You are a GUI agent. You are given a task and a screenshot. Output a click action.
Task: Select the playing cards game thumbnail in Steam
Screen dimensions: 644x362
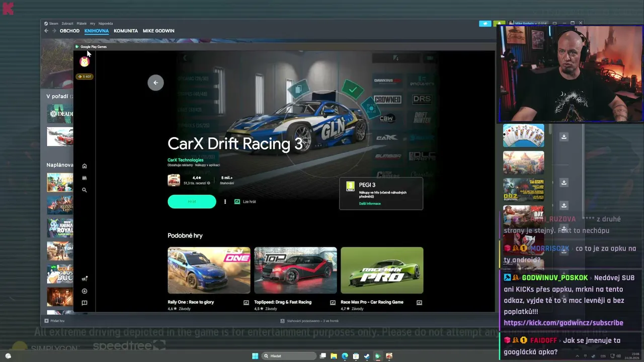click(524, 136)
